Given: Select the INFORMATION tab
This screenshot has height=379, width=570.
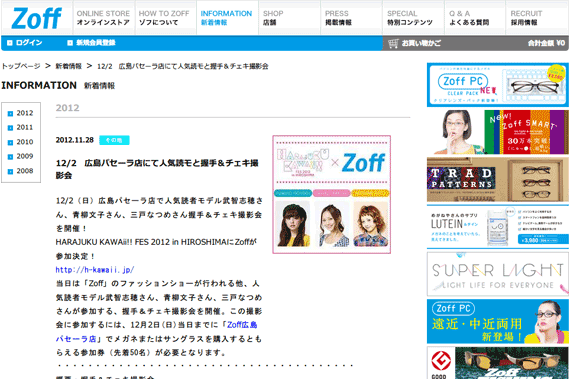Looking at the screenshot, I should [x=227, y=18].
